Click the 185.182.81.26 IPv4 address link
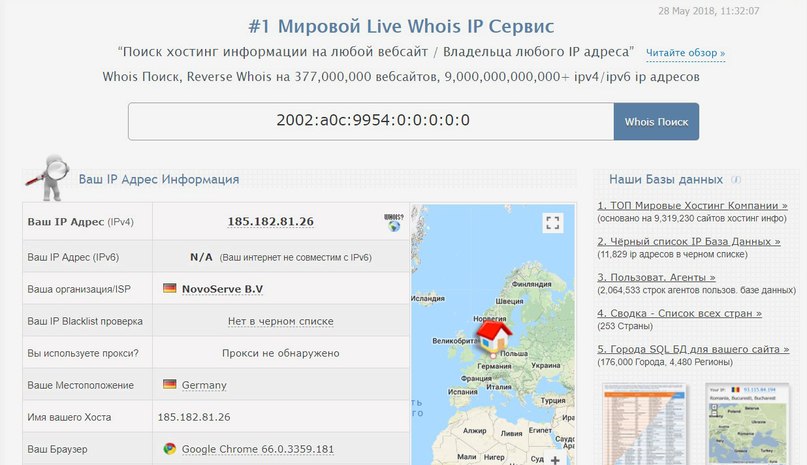This screenshot has height=465, width=807. [x=270, y=221]
